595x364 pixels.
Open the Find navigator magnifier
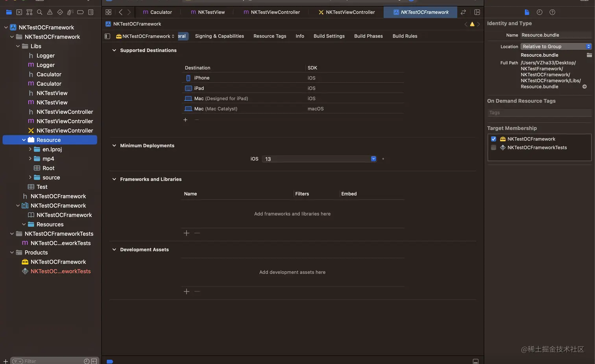coord(39,12)
